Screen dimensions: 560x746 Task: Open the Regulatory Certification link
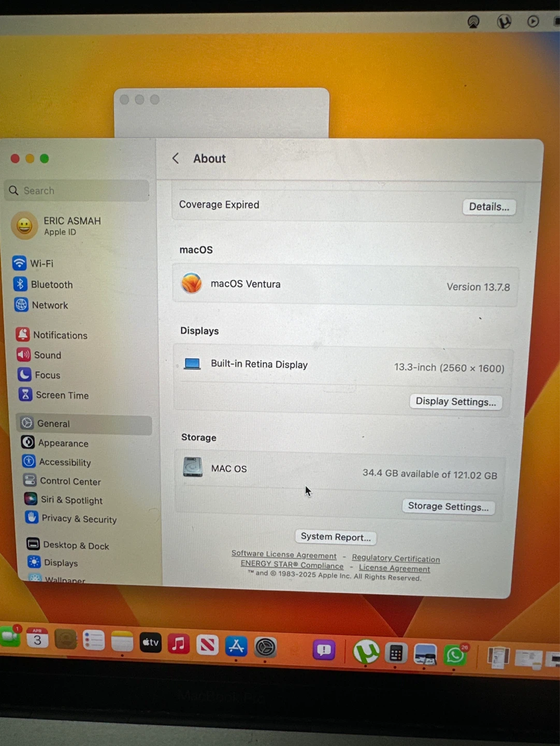[396, 558]
